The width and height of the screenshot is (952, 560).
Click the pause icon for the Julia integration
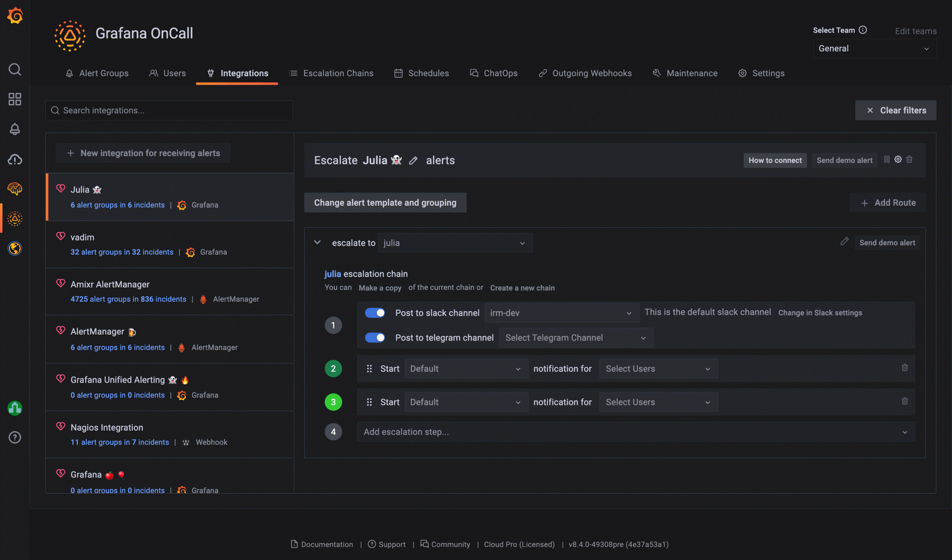(x=887, y=160)
